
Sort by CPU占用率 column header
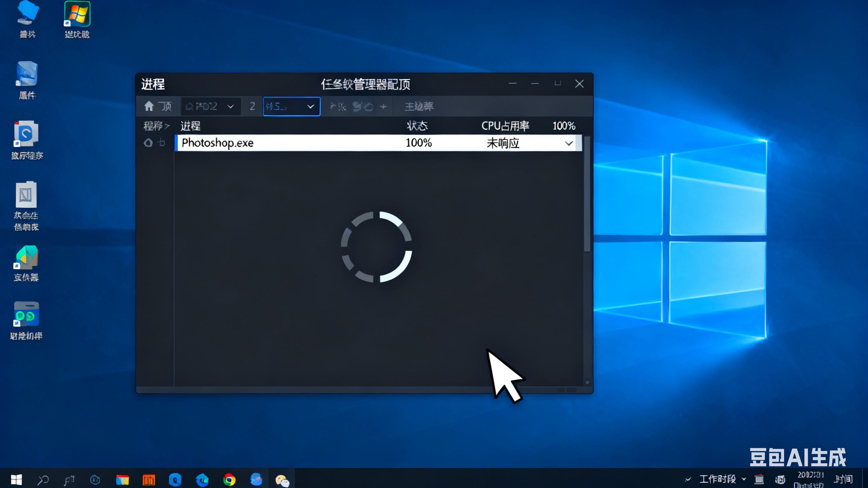[505, 126]
